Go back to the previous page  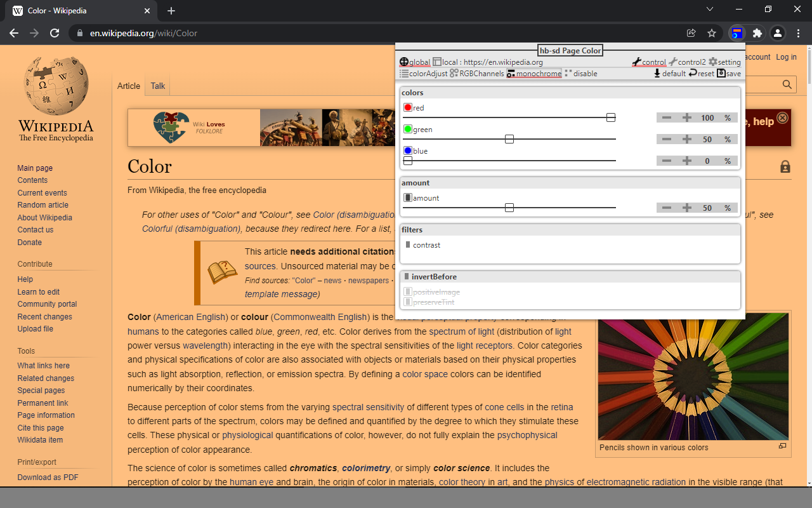pyautogui.click(x=14, y=33)
